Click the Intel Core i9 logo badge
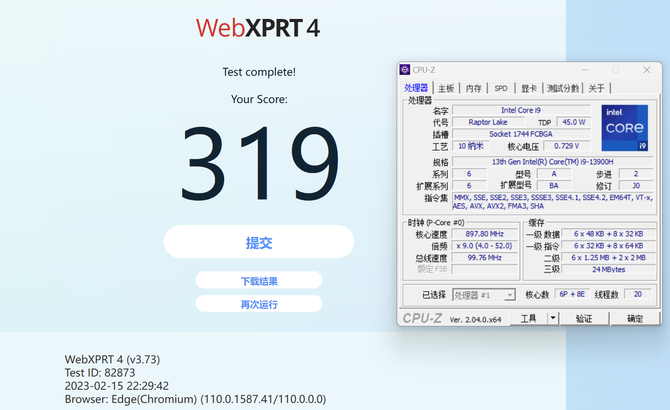The image size is (670, 410). click(625, 128)
